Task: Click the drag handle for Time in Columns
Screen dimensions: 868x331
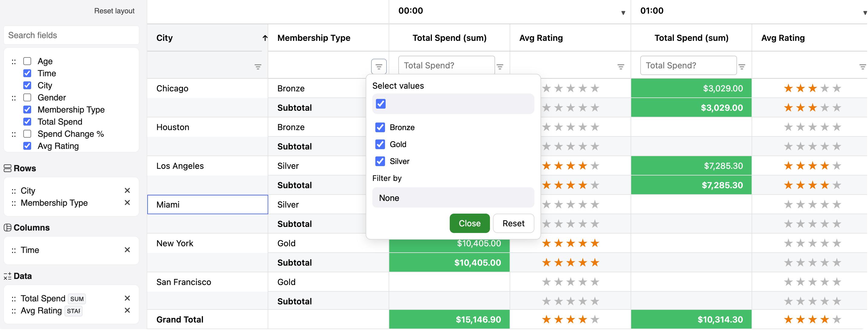Action: [14, 251]
